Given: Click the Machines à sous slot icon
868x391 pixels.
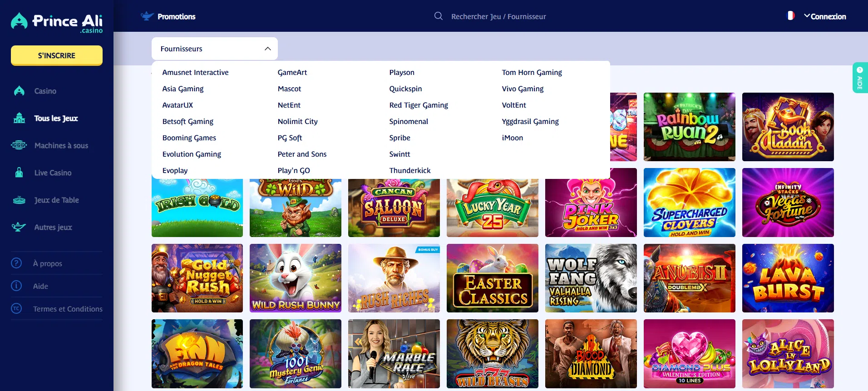Looking at the screenshot, I should click(x=19, y=145).
